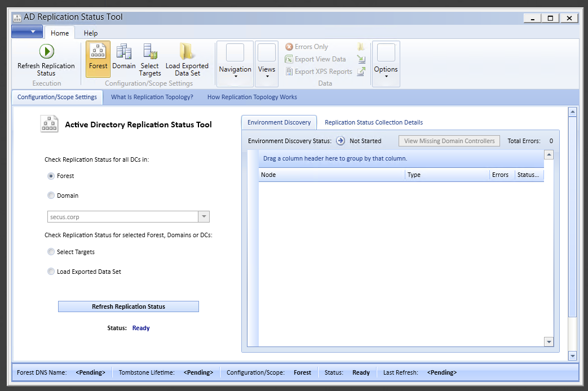This screenshot has width=588, height=391.
Task: Switch to the Replication Status Collection Details tab
Action: (373, 122)
